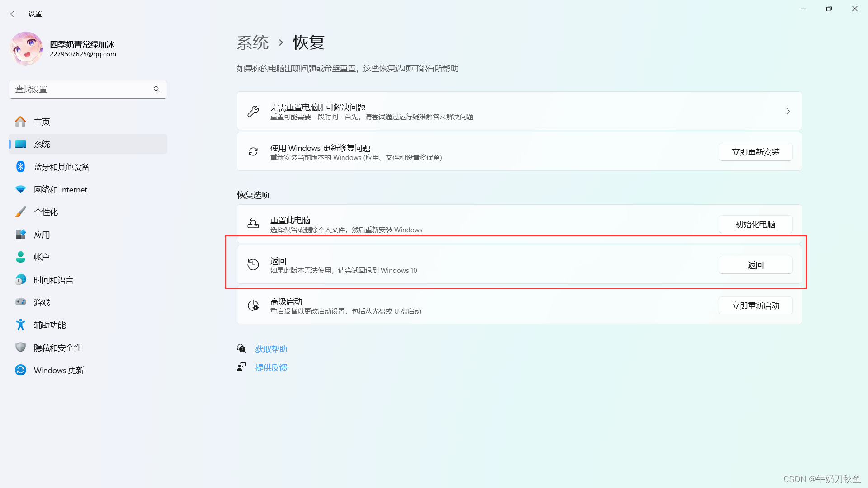Click the Windows Update circular arrows icon
Viewport: 868px width, 488px height.
(x=20, y=370)
